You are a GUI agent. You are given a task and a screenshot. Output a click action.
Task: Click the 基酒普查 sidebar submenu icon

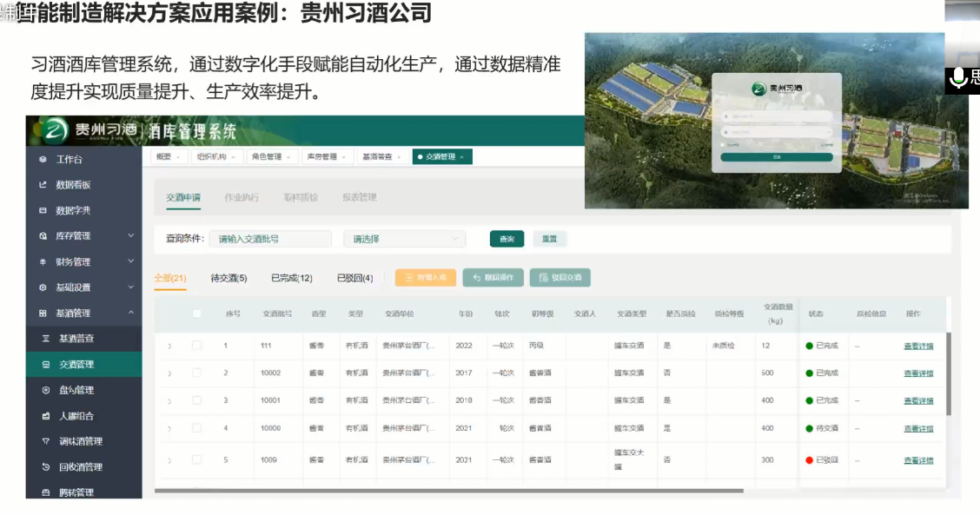(x=46, y=339)
